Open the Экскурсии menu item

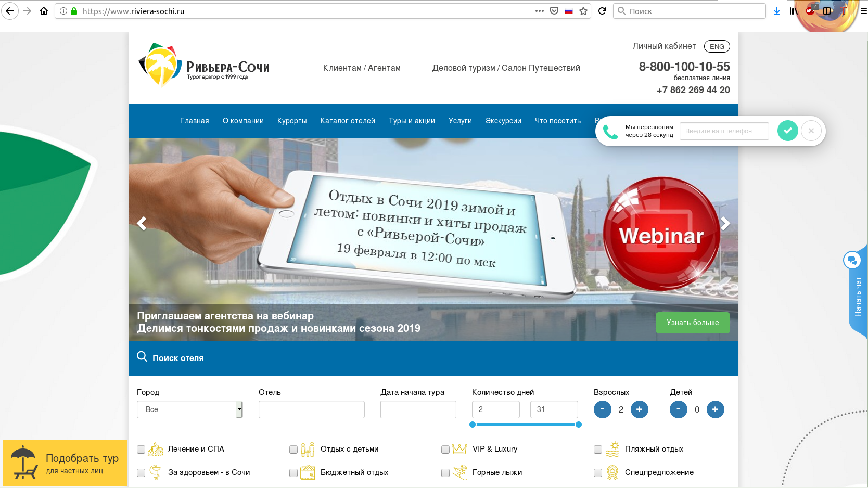(503, 121)
